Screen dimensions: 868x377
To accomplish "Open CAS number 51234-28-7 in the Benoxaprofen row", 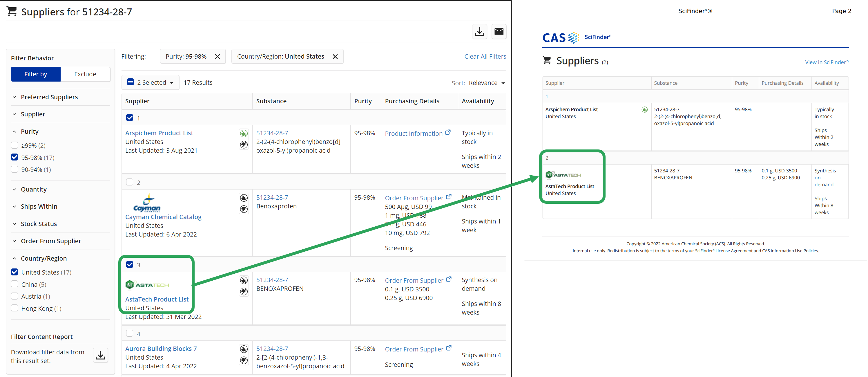I will pyautogui.click(x=272, y=198).
